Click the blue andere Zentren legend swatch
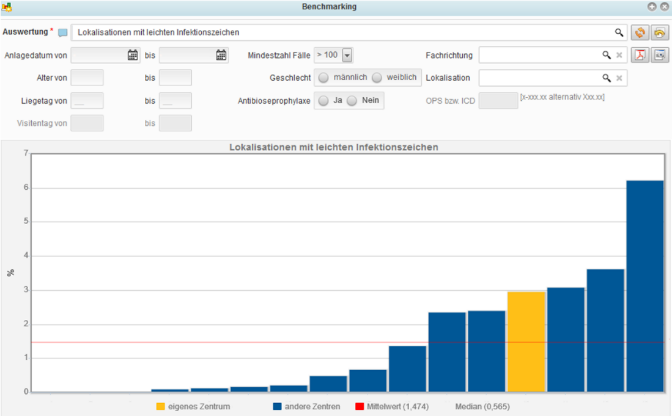Image resolution: width=672 pixels, height=416 pixels. click(277, 406)
